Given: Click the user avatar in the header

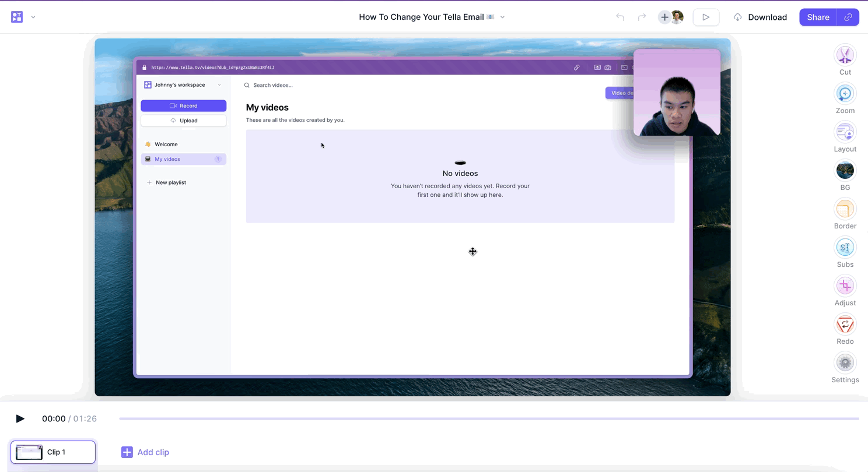Looking at the screenshot, I should tap(677, 17).
